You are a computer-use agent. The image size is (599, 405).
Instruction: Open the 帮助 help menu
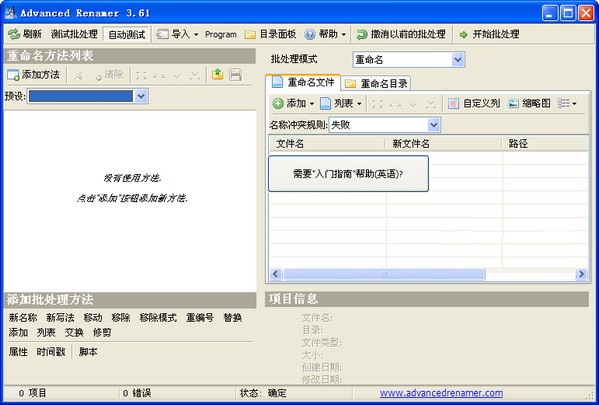325,34
